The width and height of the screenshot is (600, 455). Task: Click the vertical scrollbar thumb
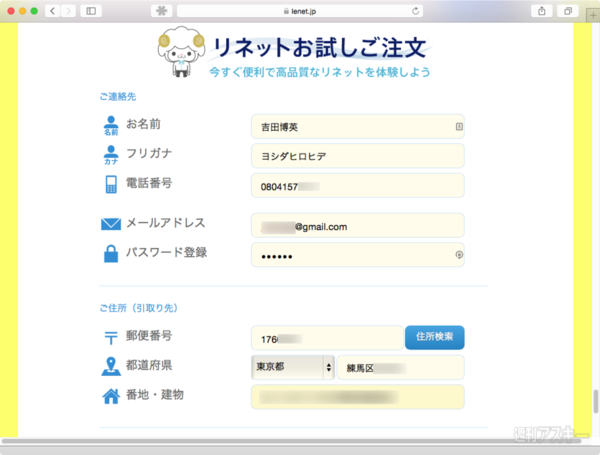coord(595,401)
